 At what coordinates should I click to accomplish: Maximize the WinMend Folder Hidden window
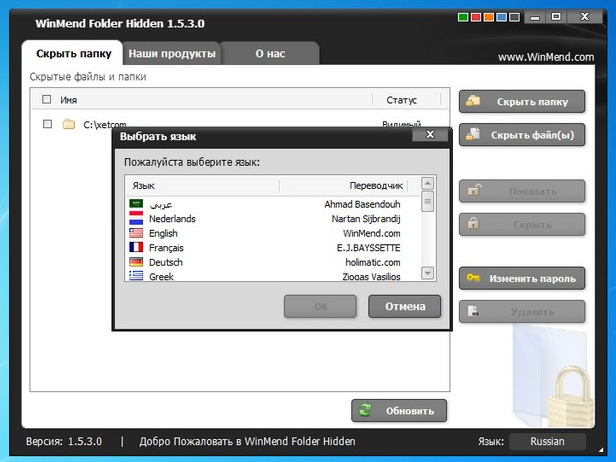(x=556, y=17)
